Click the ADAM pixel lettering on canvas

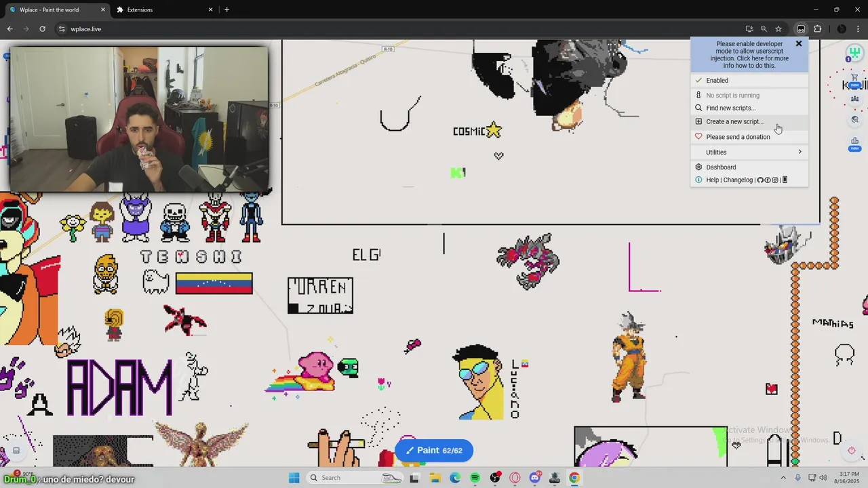[120, 388]
